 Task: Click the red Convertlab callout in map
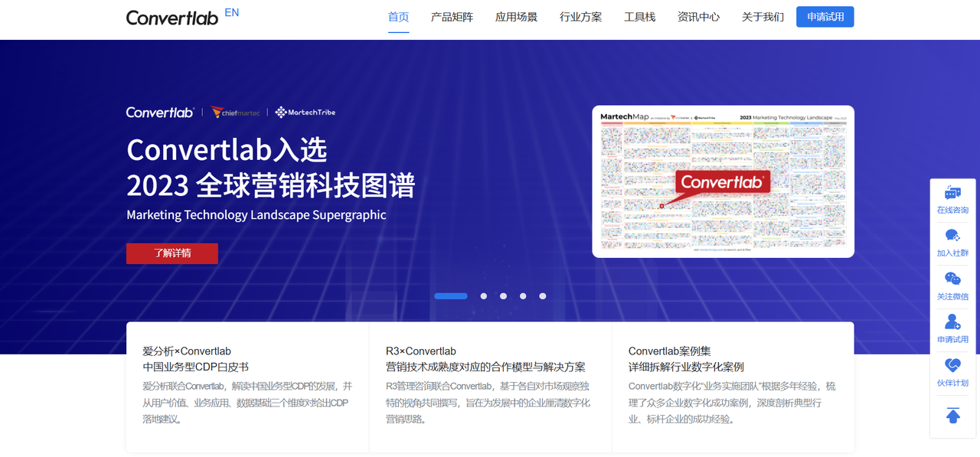click(722, 182)
